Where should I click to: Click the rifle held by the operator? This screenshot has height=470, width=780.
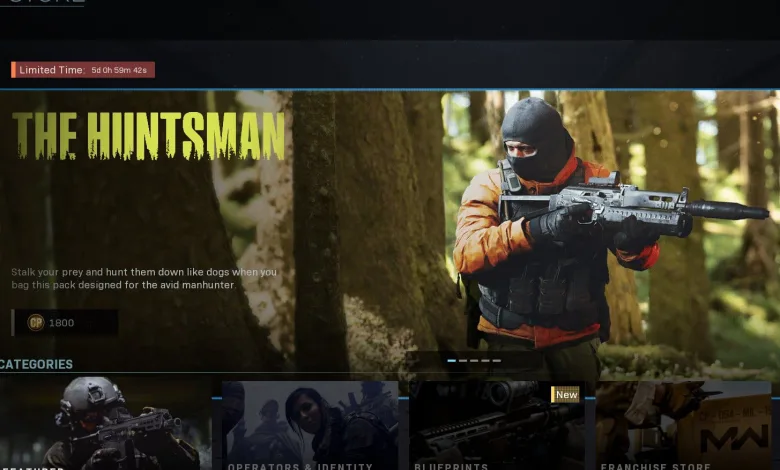click(640, 205)
